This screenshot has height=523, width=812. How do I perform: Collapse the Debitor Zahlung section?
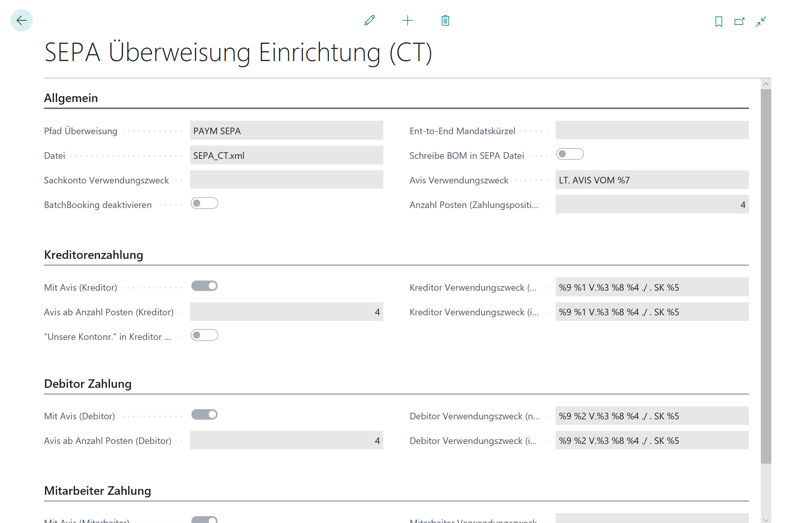88,384
